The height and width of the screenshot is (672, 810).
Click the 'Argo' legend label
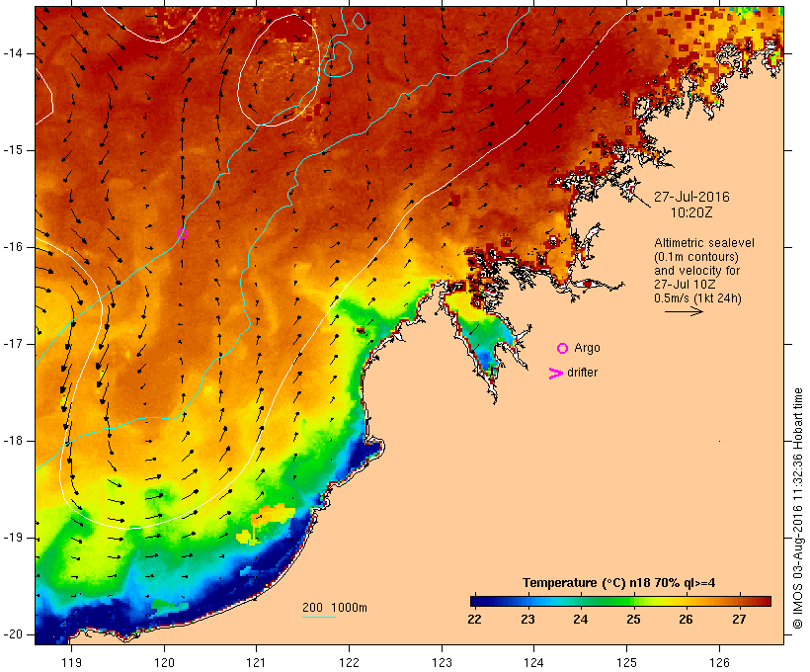(588, 348)
